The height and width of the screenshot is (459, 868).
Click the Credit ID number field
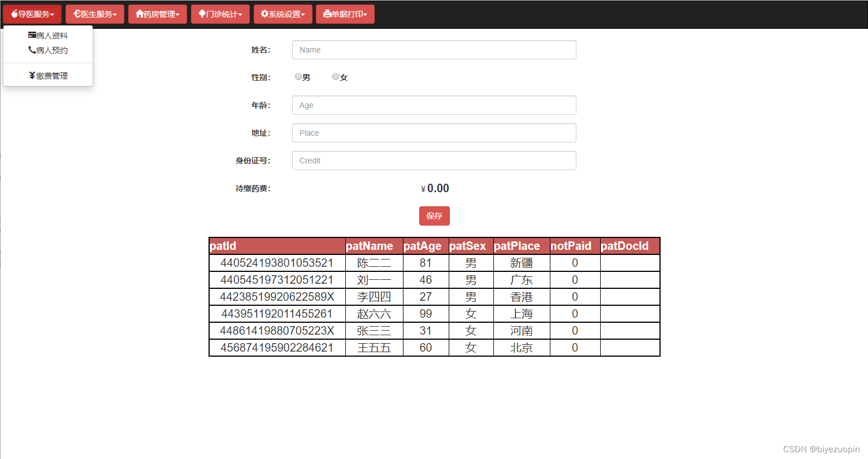pyautogui.click(x=434, y=161)
